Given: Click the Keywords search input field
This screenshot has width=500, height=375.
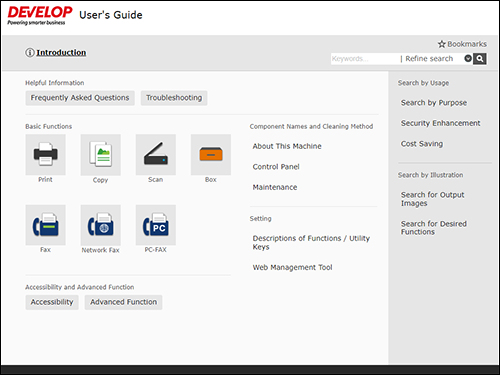Looking at the screenshot, I should tap(365, 59).
